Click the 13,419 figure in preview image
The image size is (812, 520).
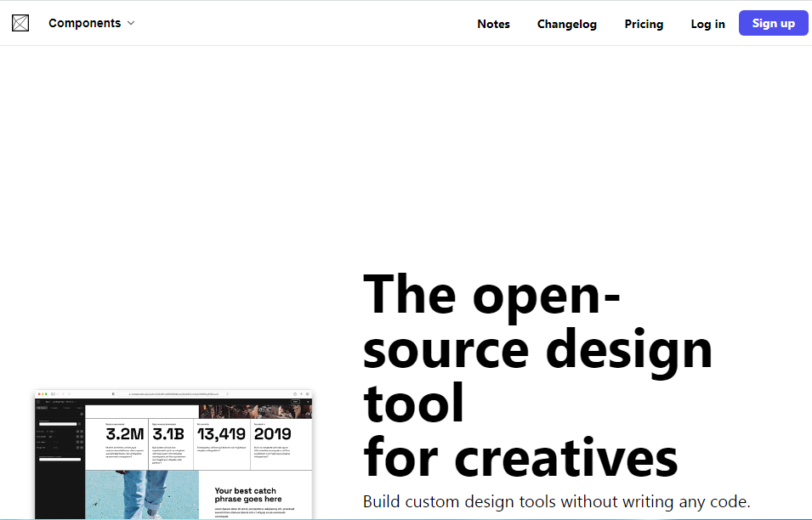[221, 434]
